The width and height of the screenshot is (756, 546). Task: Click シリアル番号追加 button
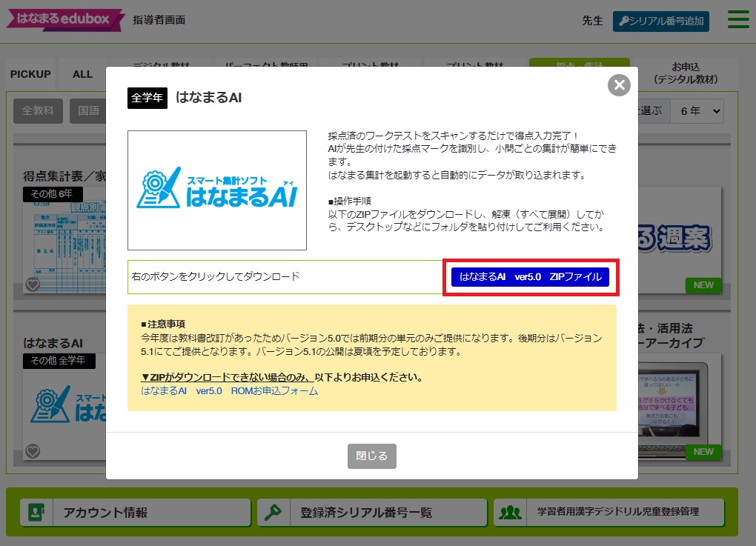[x=660, y=21]
